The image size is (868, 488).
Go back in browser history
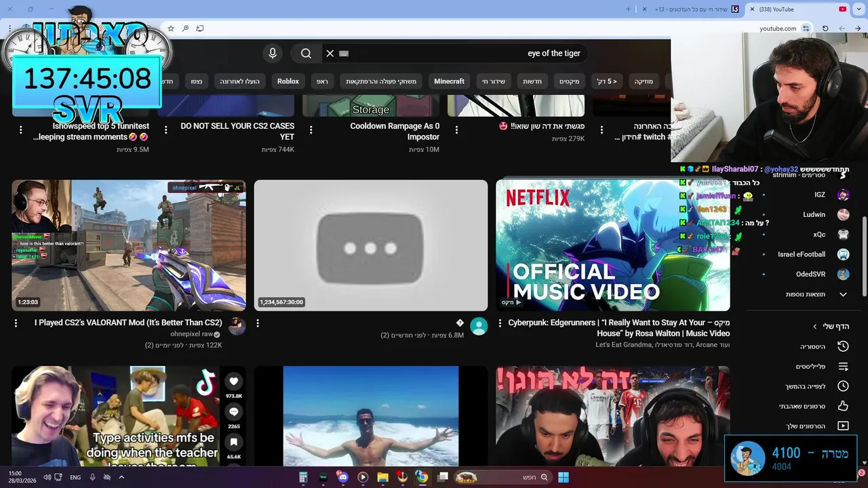point(857,28)
